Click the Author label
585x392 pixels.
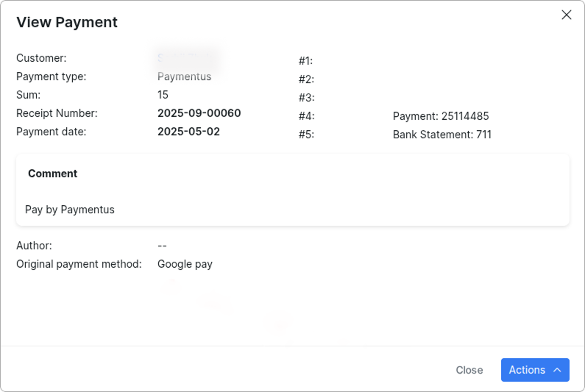(x=34, y=246)
